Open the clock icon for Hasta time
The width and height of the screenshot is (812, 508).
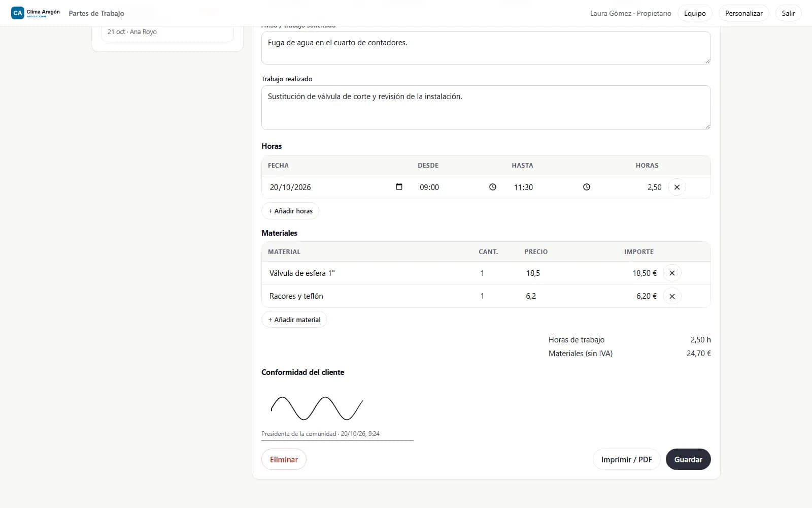tap(586, 187)
